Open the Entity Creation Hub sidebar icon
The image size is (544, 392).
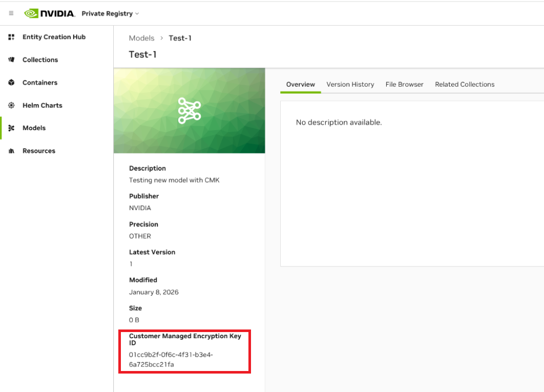[11, 36]
